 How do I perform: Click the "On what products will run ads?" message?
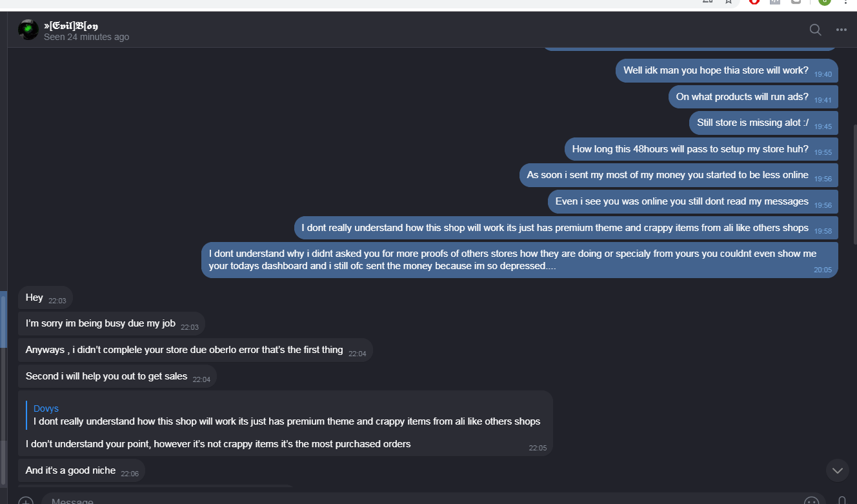click(x=742, y=97)
